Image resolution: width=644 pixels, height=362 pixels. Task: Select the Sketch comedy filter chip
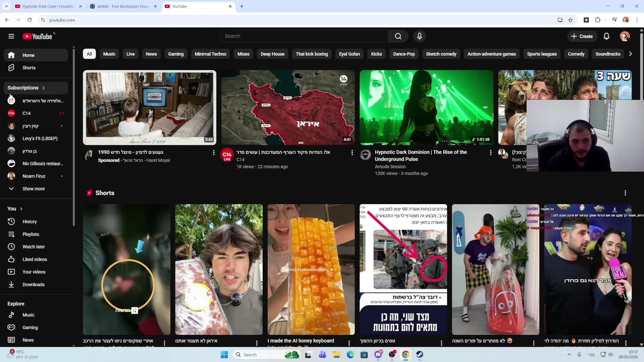(441, 54)
